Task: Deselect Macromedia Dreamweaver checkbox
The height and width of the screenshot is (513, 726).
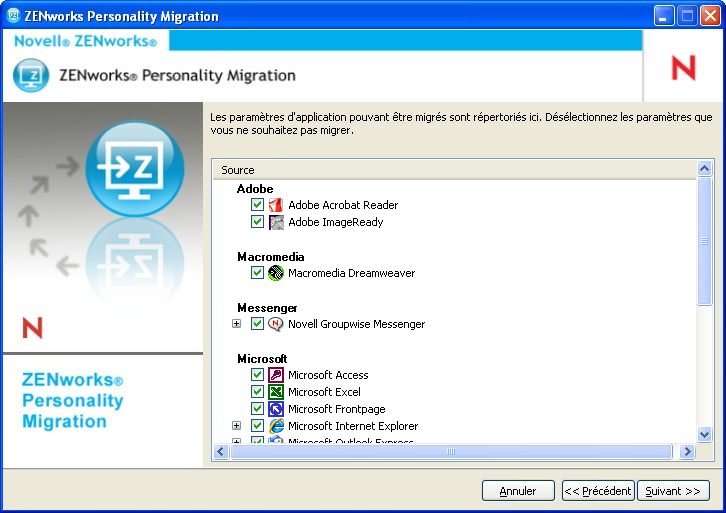Action: click(257, 273)
